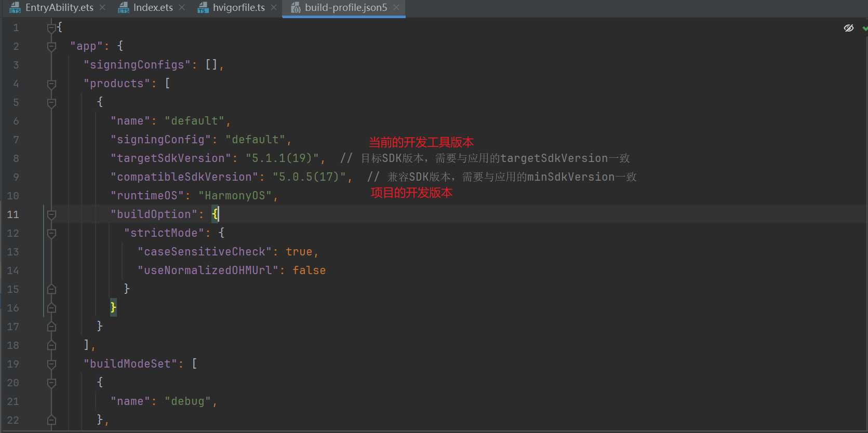The height and width of the screenshot is (433, 868).
Task: Click the EntryAbility.ets file icon
Action: [x=15, y=8]
